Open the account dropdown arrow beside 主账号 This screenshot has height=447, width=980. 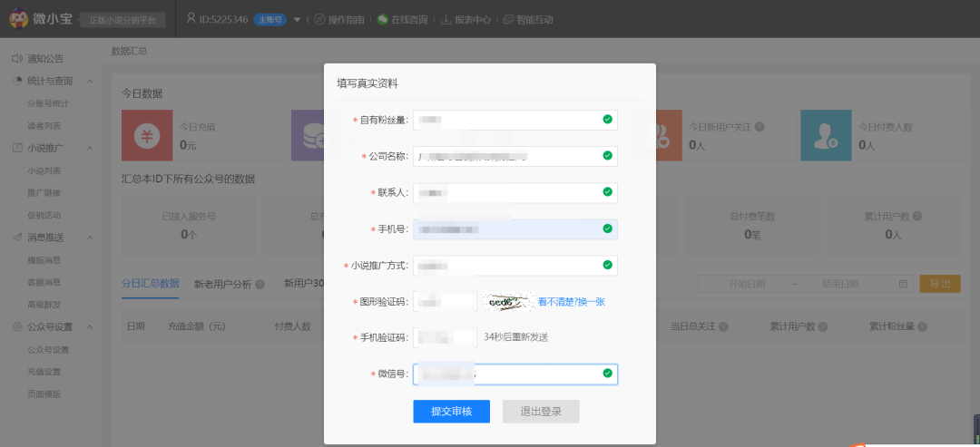297,19
